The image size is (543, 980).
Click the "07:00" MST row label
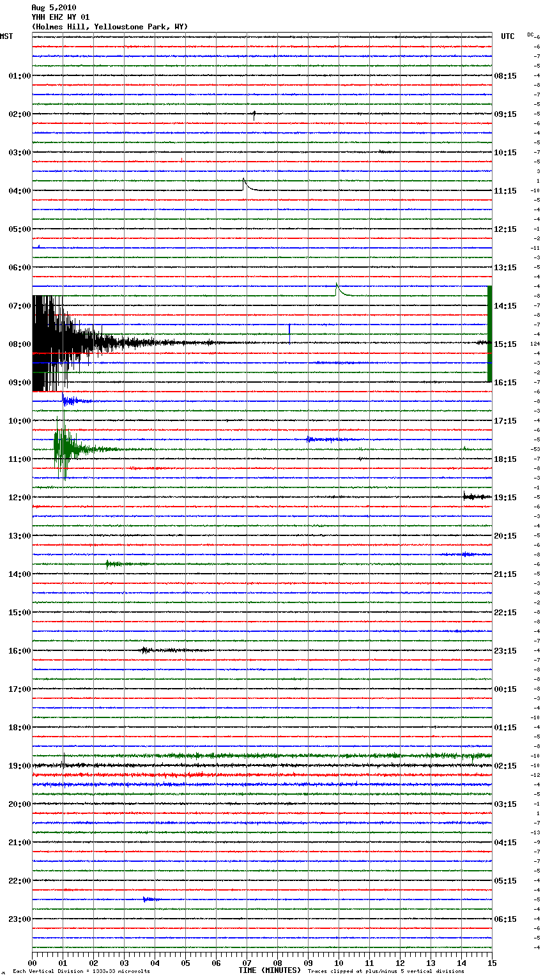click(19, 306)
